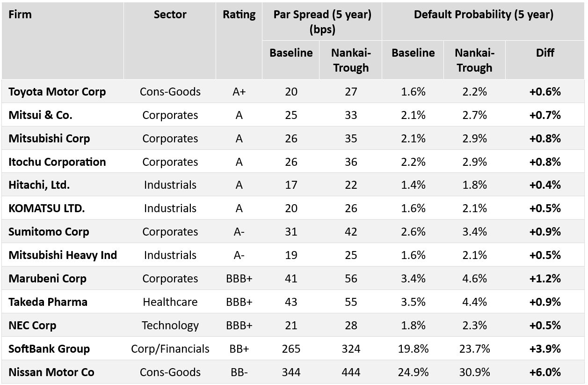Select the Diff column subheader

pos(545,52)
